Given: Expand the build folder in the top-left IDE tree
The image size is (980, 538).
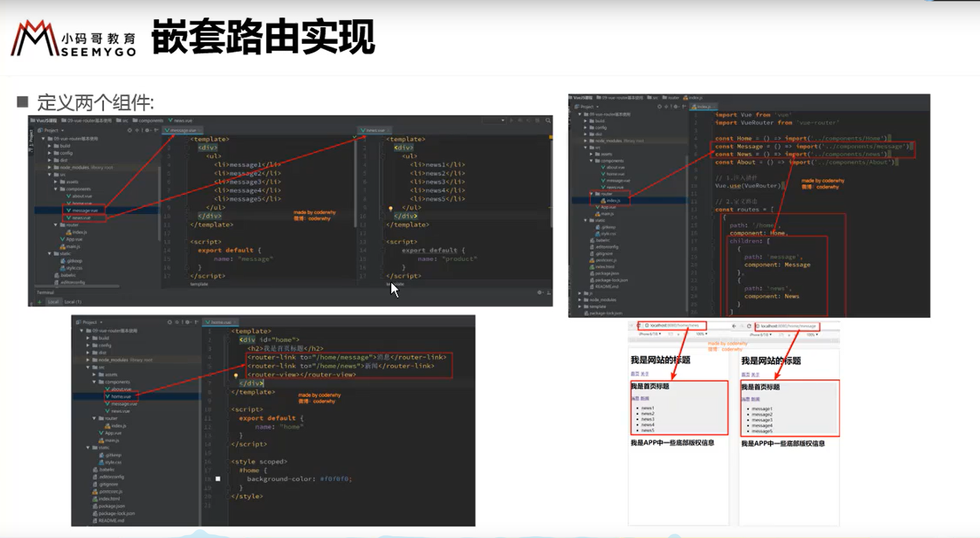Looking at the screenshot, I should pyautogui.click(x=49, y=146).
